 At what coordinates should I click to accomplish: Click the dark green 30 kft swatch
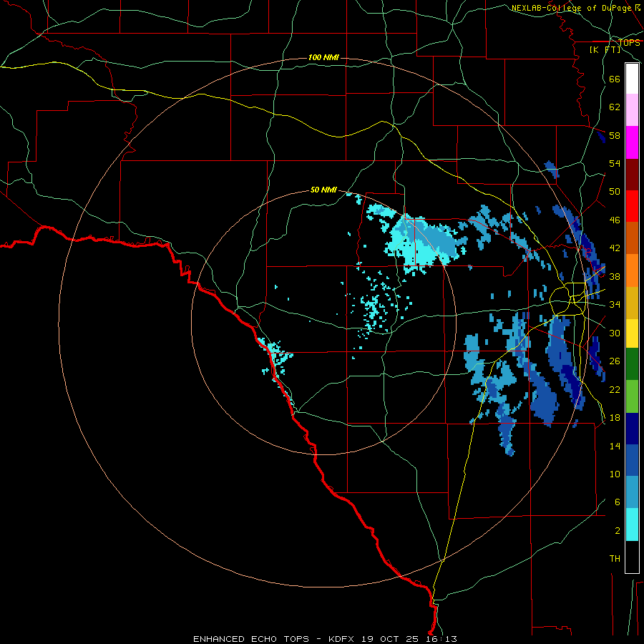[x=632, y=364]
